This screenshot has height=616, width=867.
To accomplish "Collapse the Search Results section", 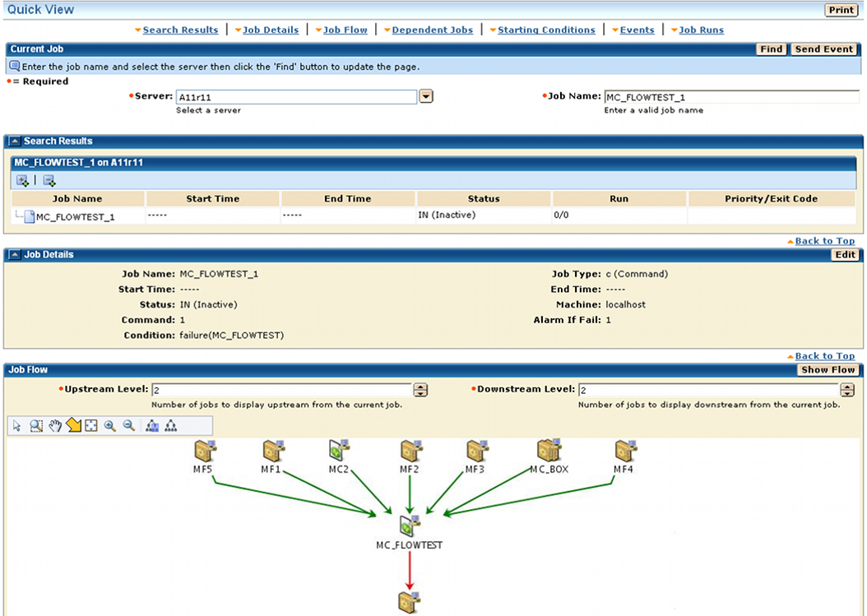I will pyautogui.click(x=15, y=141).
